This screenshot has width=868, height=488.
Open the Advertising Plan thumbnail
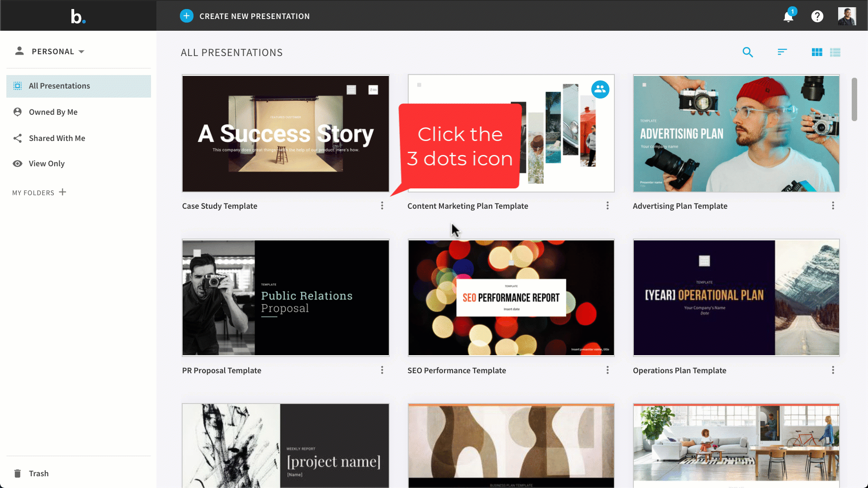(x=736, y=133)
